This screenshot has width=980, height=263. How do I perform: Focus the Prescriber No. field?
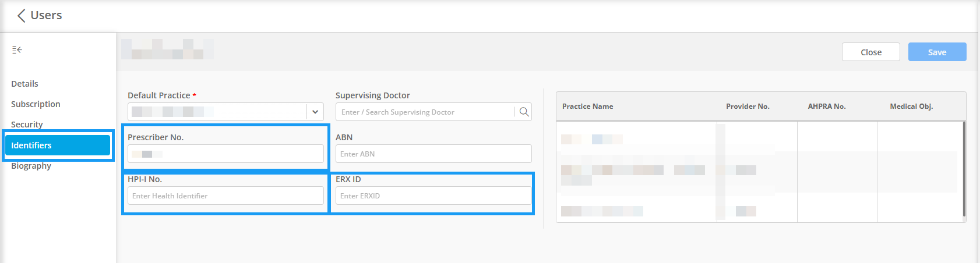pos(225,154)
